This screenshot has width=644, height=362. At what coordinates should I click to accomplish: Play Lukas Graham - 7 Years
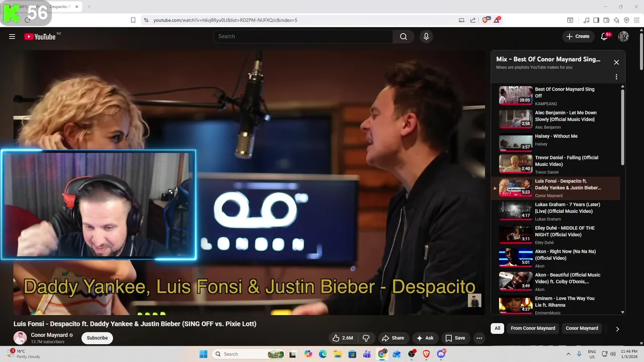click(x=556, y=212)
